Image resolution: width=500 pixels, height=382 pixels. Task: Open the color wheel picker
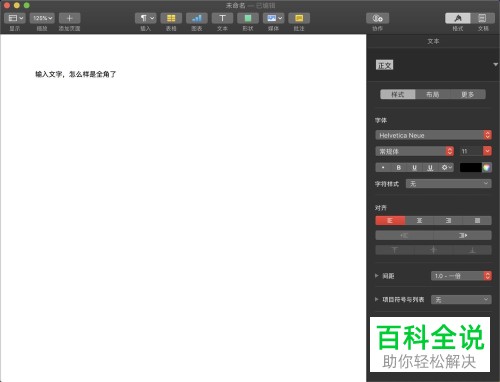(x=487, y=167)
